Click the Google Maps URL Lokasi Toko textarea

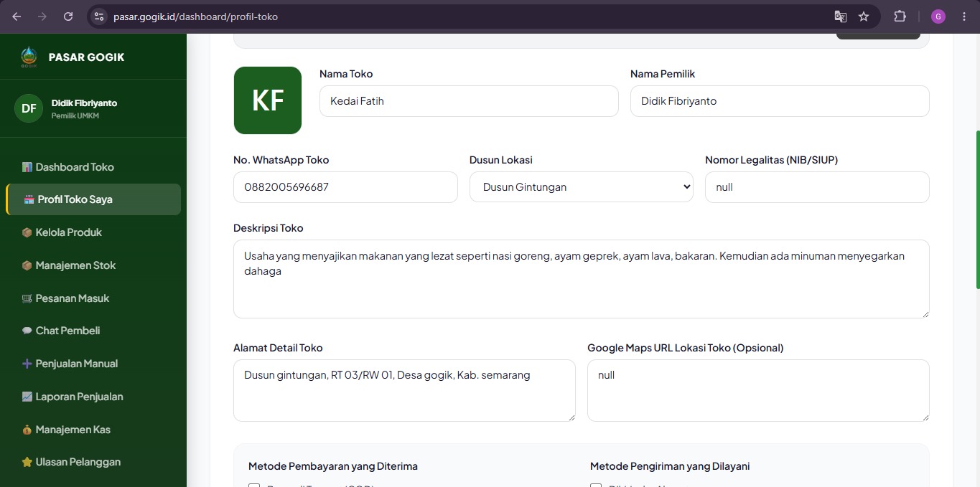pos(758,390)
